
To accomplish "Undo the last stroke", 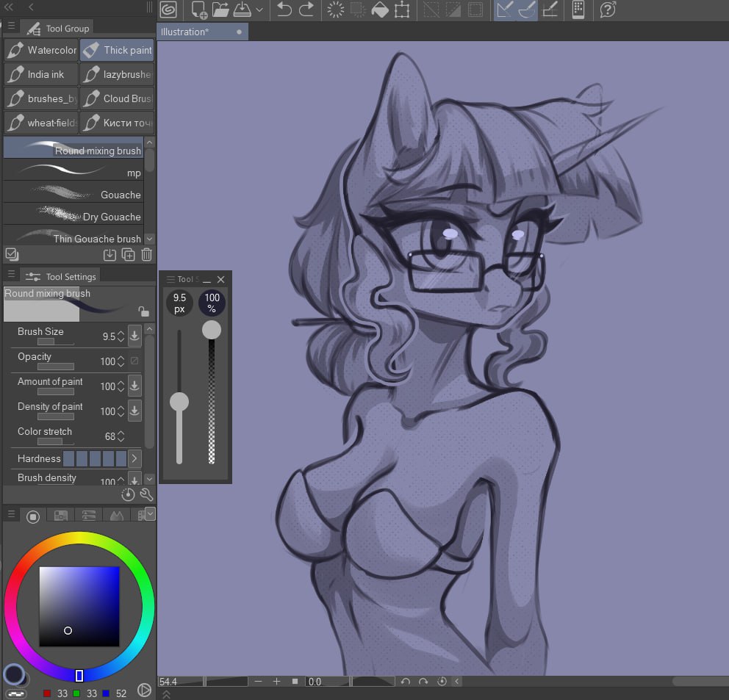I will click(284, 10).
